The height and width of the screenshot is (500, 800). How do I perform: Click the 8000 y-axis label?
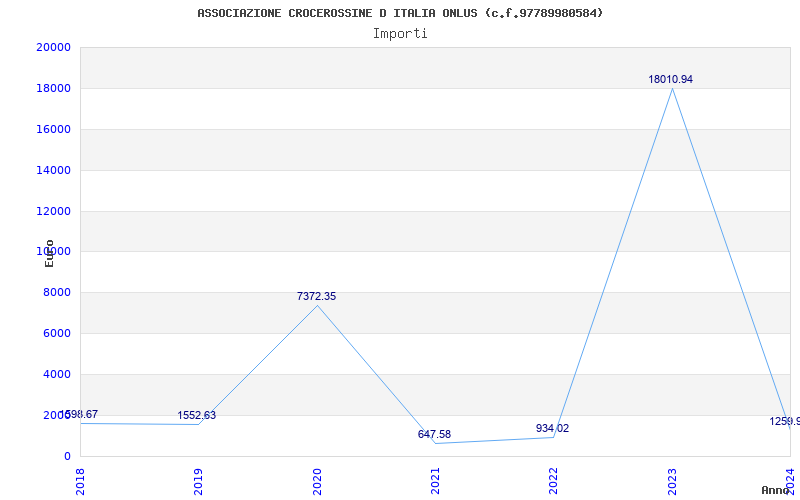[x=57, y=292]
